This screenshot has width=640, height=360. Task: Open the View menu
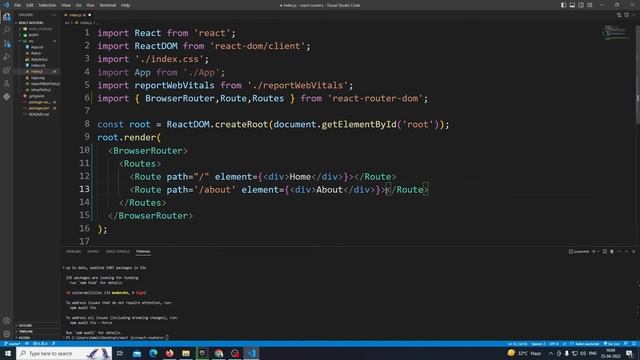[x=66, y=5]
